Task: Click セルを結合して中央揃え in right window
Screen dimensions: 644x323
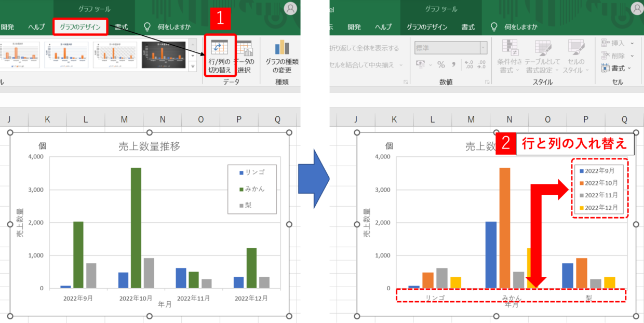Action: pos(361,65)
